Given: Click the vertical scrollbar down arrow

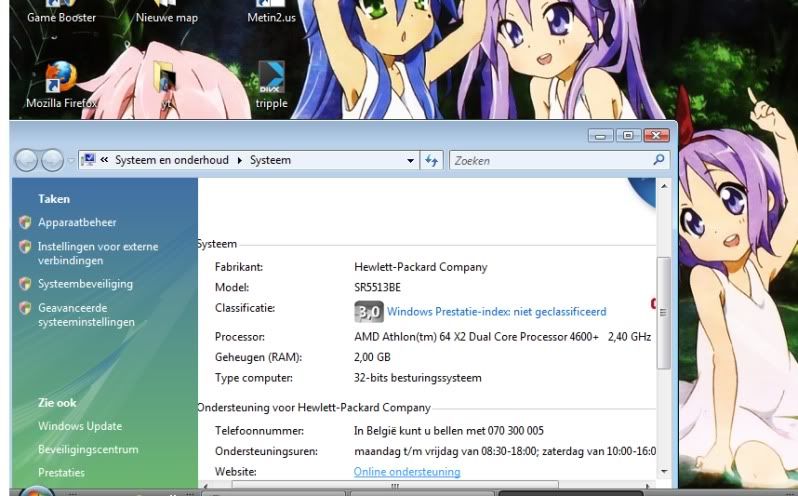Looking at the screenshot, I should tap(664, 472).
